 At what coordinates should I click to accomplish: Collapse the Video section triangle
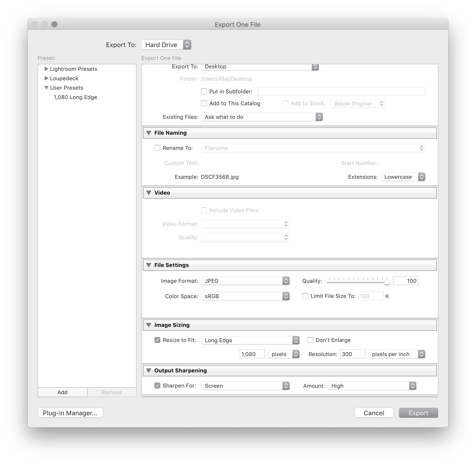149,193
